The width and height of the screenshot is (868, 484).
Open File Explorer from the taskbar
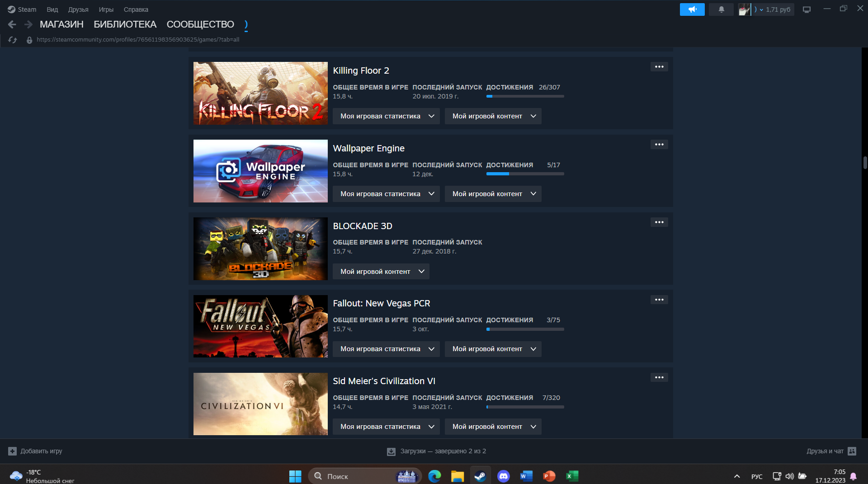coord(458,476)
